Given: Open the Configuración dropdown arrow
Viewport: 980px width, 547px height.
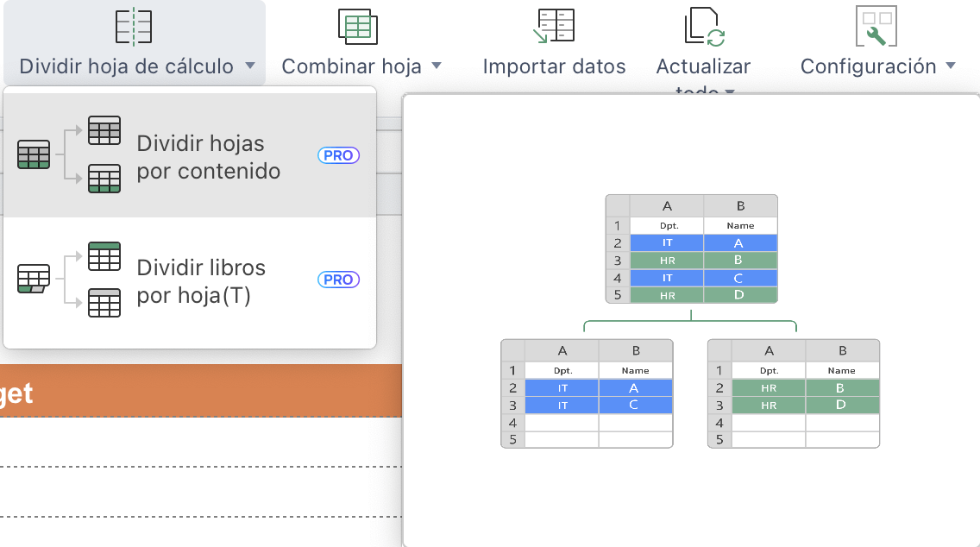Looking at the screenshot, I should (x=951, y=66).
